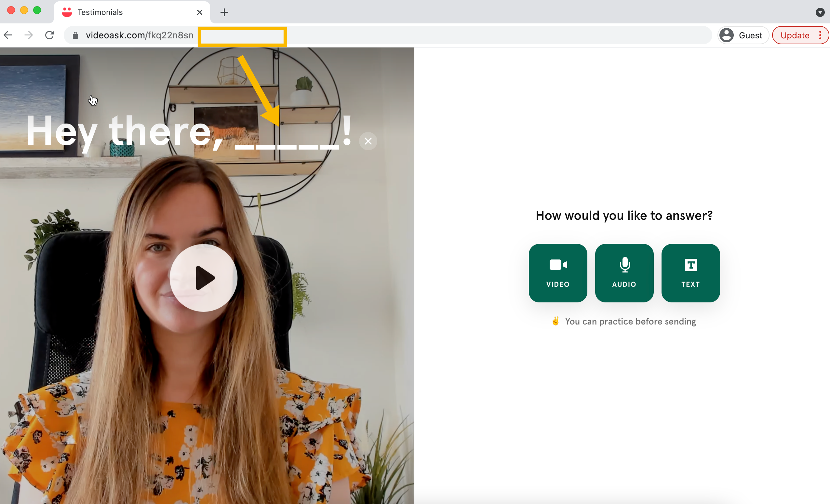Dismiss the Hey there overlay text

[x=368, y=141]
